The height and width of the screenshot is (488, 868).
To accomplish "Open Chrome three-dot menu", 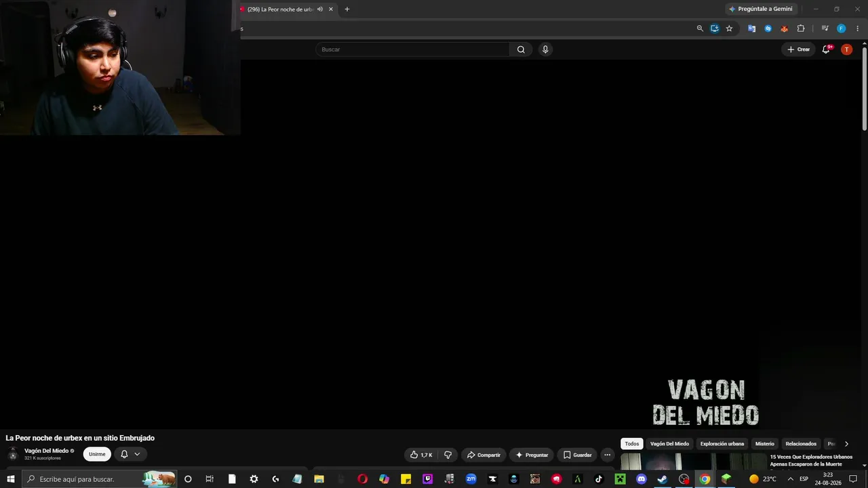I will (x=857, y=28).
